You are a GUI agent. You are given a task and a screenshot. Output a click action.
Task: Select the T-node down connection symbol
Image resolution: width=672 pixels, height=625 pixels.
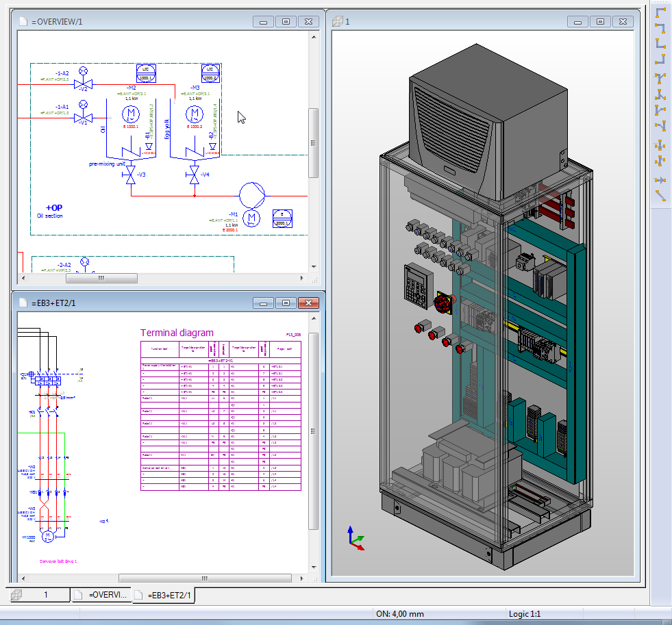coord(660,78)
